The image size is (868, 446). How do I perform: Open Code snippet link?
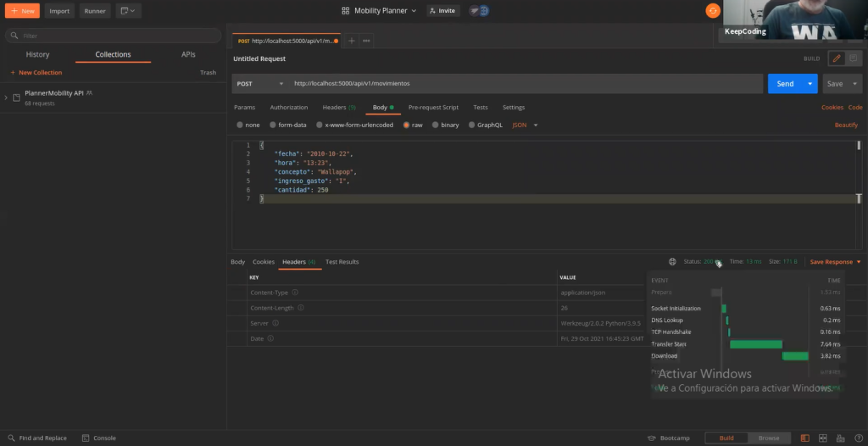[855, 107]
